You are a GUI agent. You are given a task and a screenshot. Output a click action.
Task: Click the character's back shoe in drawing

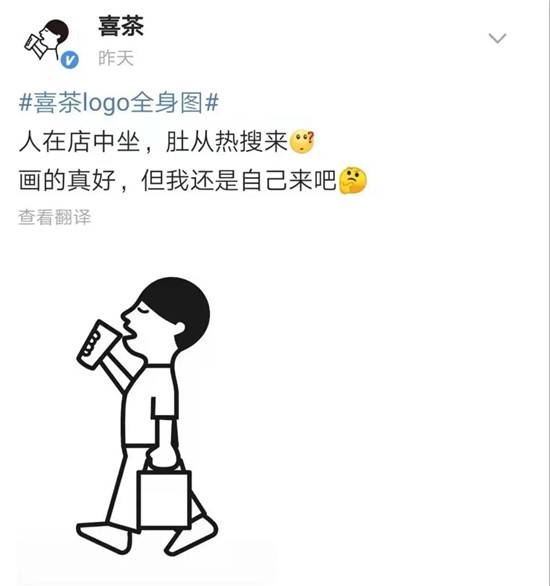pyautogui.click(x=192, y=536)
